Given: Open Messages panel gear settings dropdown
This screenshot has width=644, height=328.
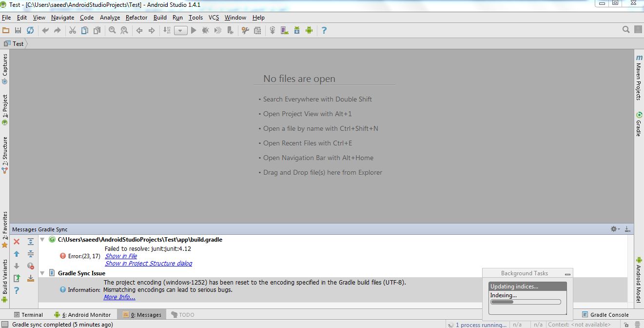Looking at the screenshot, I should point(615,229).
